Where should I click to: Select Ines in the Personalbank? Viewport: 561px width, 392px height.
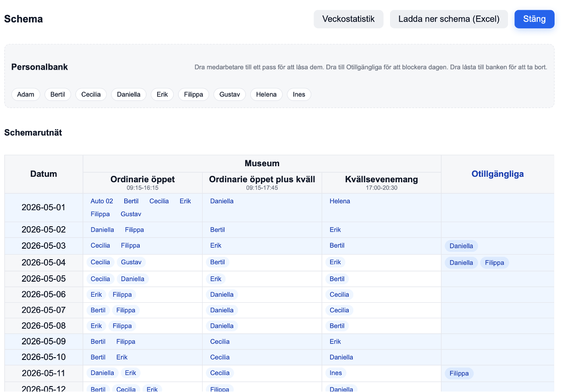point(299,94)
